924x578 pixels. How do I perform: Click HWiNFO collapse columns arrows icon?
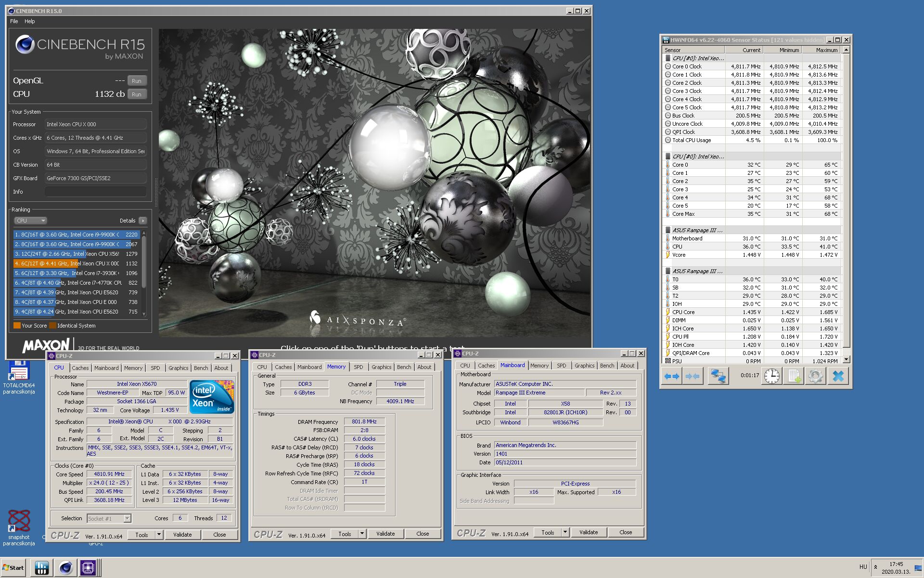[693, 376]
